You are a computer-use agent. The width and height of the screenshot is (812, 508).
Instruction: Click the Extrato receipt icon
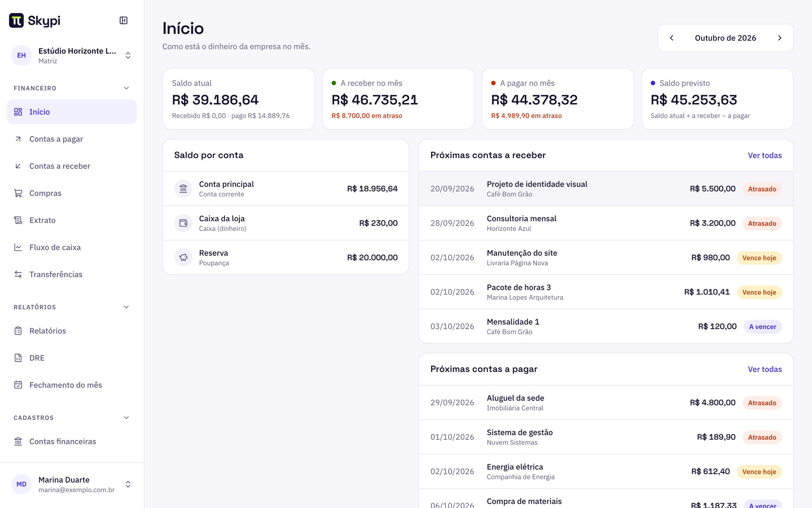18,220
